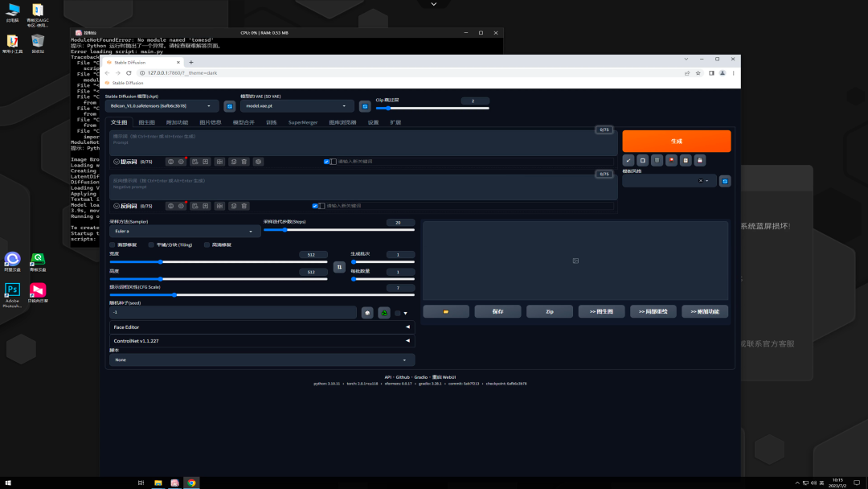This screenshot has height=489, width=868.
Task: Adjust the Clip skip slider
Action: pos(432,108)
